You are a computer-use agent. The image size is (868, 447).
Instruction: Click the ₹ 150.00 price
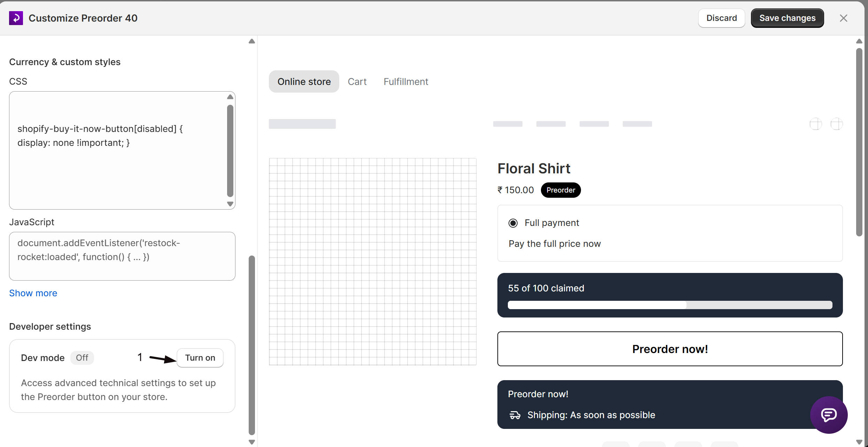click(516, 190)
